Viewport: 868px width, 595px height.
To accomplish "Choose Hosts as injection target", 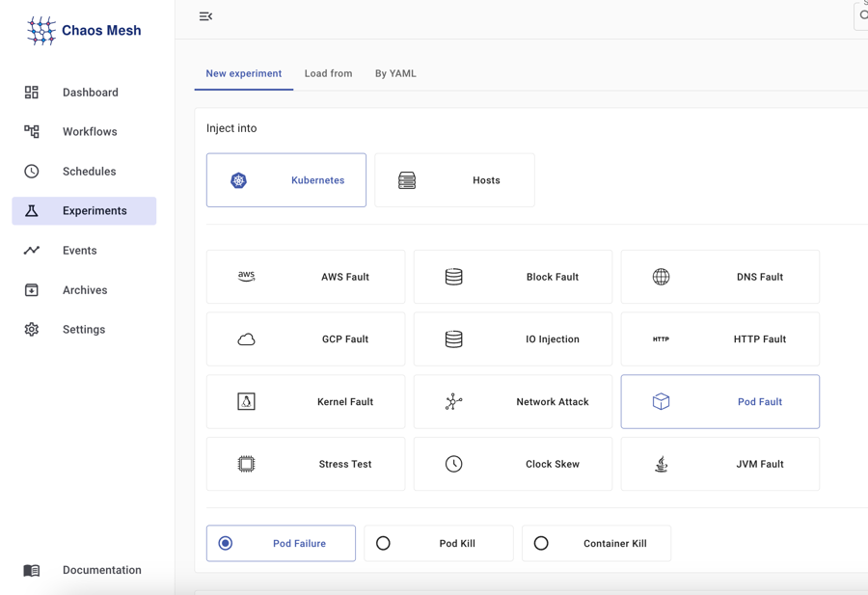I will coord(454,180).
